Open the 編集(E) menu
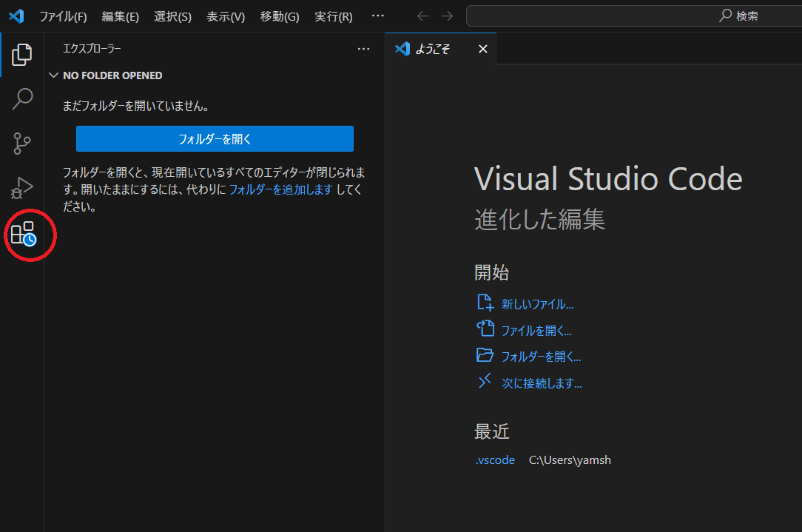Image resolution: width=802 pixels, height=532 pixels. [x=120, y=16]
